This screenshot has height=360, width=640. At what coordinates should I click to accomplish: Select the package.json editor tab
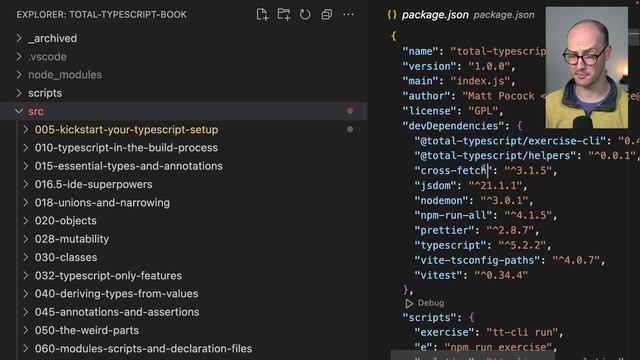pyautogui.click(x=435, y=15)
